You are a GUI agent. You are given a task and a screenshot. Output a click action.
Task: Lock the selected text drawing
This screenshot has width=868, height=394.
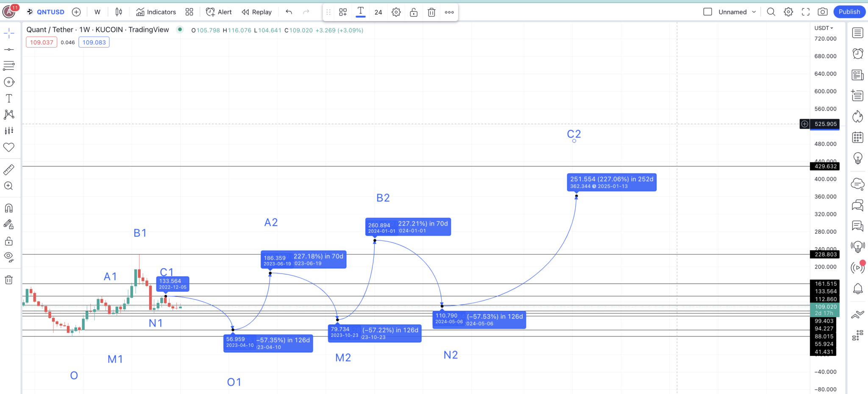point(414,12)
